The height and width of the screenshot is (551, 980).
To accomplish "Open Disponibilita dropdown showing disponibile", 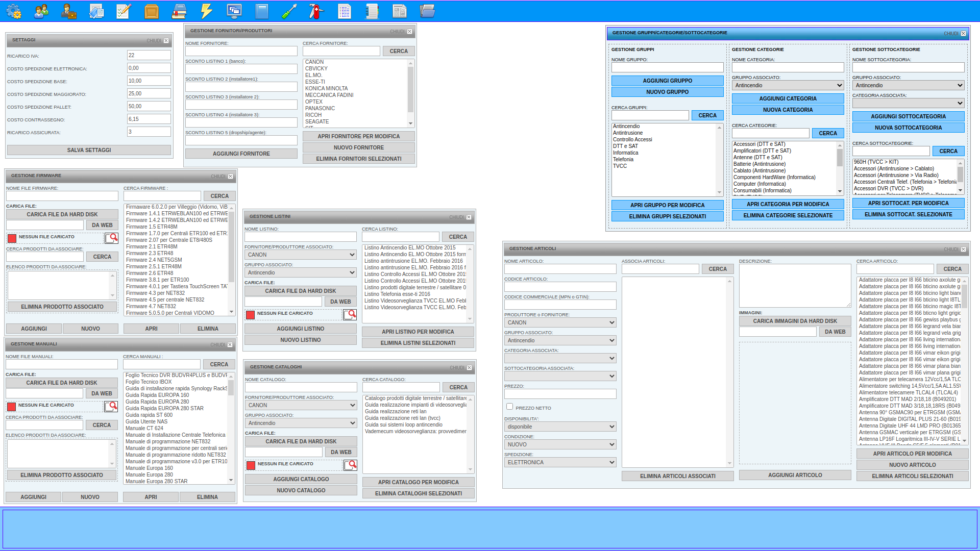I will tap(560, 427).
